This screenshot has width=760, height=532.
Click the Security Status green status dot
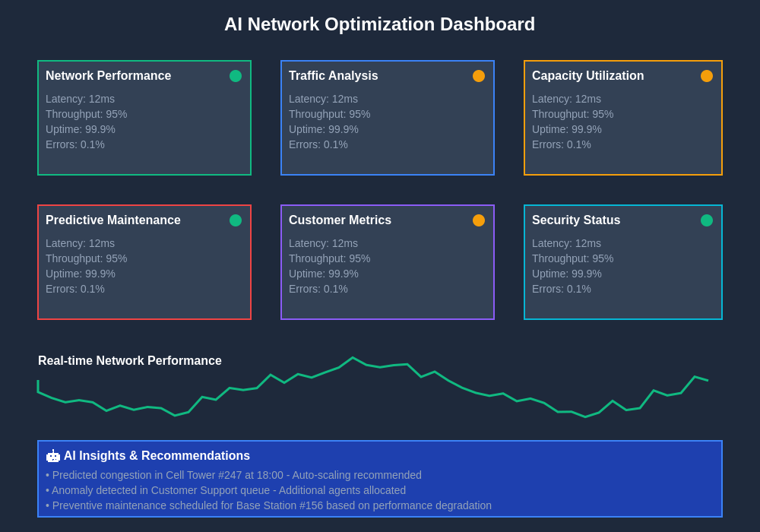[707, 220]
